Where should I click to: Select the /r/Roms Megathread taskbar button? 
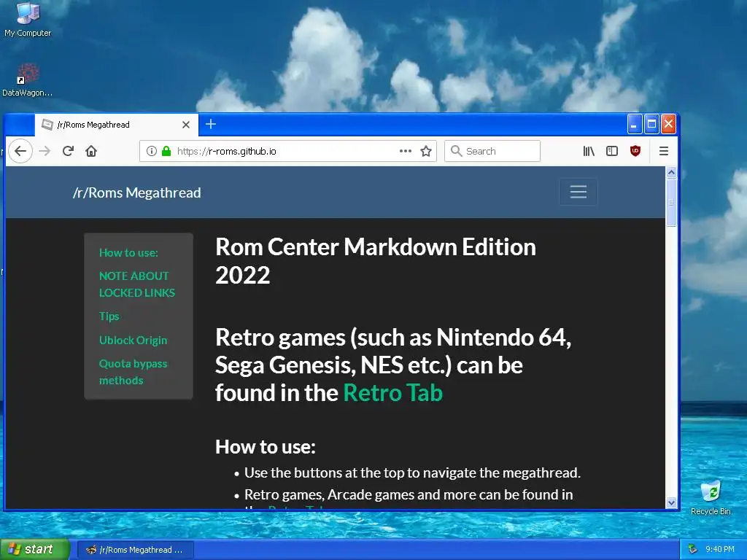pos(136,550)
